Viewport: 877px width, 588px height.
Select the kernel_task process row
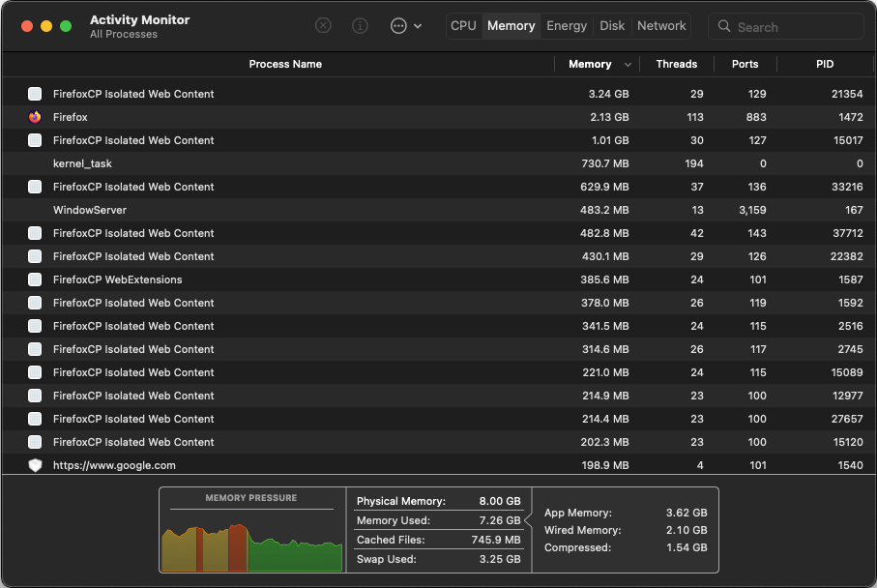(439, 163)
